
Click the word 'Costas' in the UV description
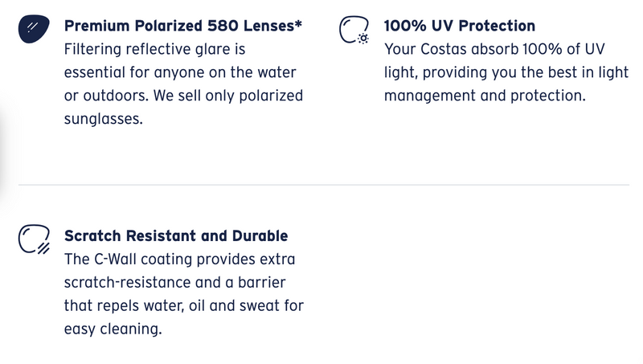444,49
